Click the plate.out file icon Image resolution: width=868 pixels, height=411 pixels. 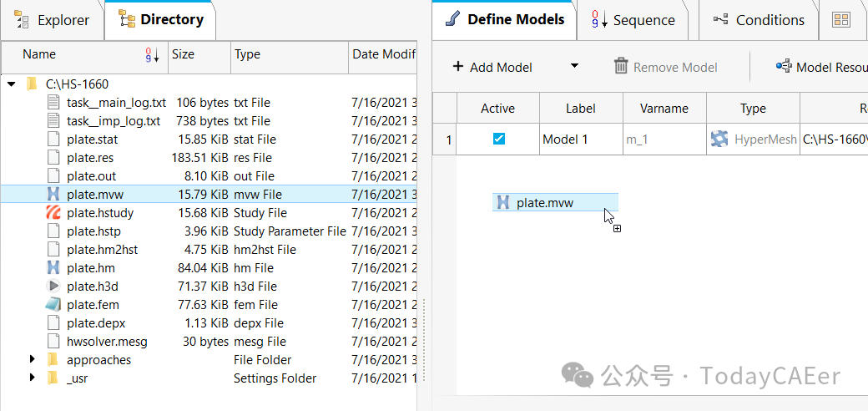(x=53, y=175)
